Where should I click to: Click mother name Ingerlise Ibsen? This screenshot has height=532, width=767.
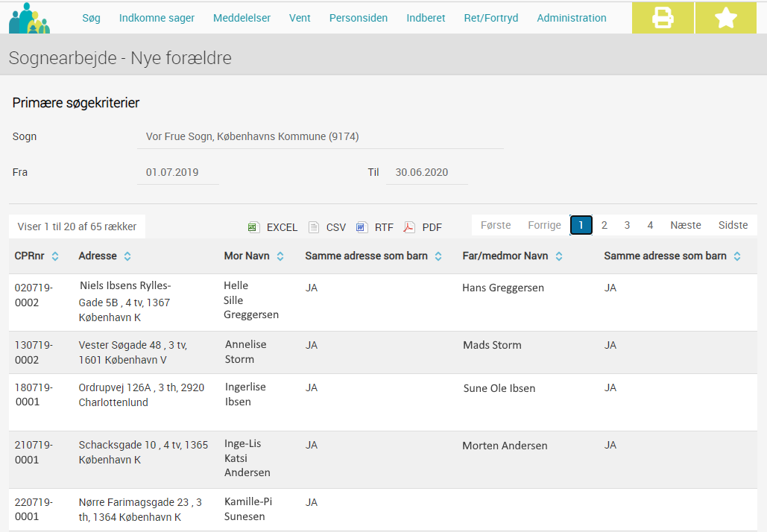coord(245,394)
